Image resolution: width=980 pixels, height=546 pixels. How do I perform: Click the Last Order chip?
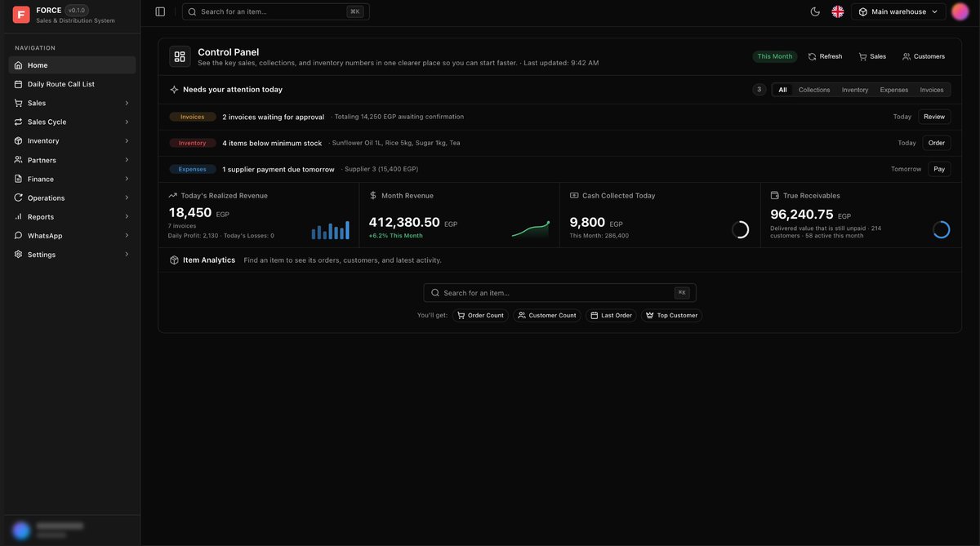(x=612, y=315)
